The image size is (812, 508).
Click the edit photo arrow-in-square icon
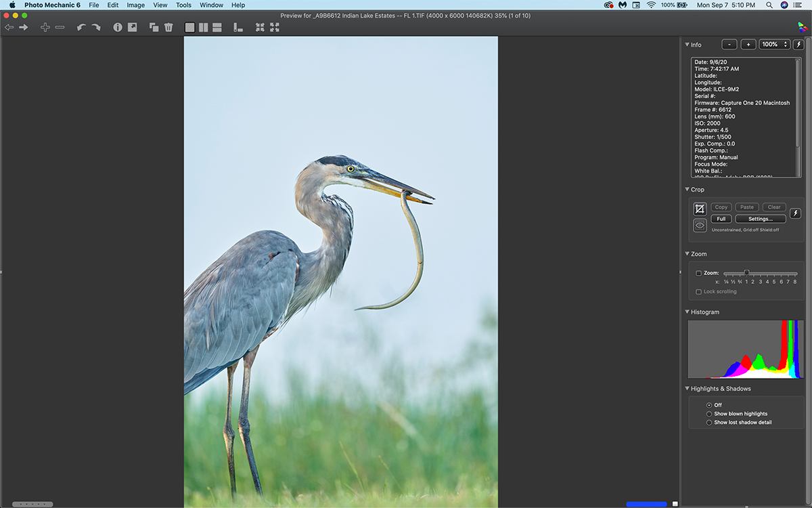pos(133,27)
